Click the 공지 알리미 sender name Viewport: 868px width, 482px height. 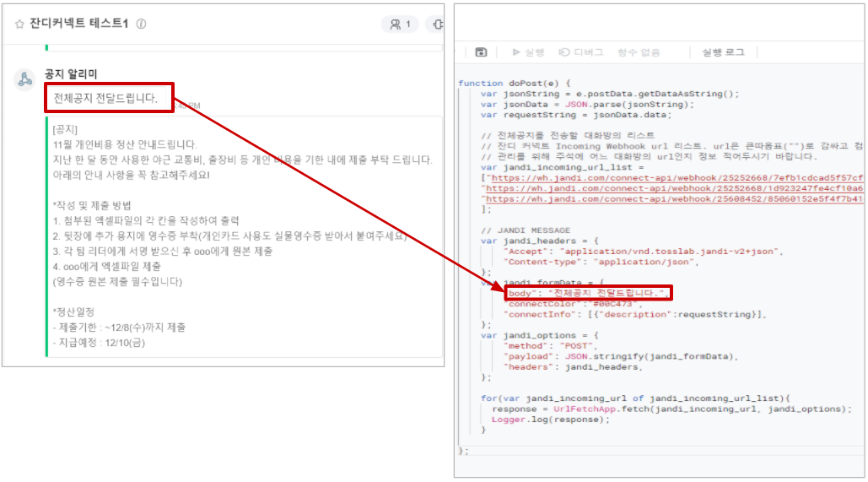click(x=71, y=74)
